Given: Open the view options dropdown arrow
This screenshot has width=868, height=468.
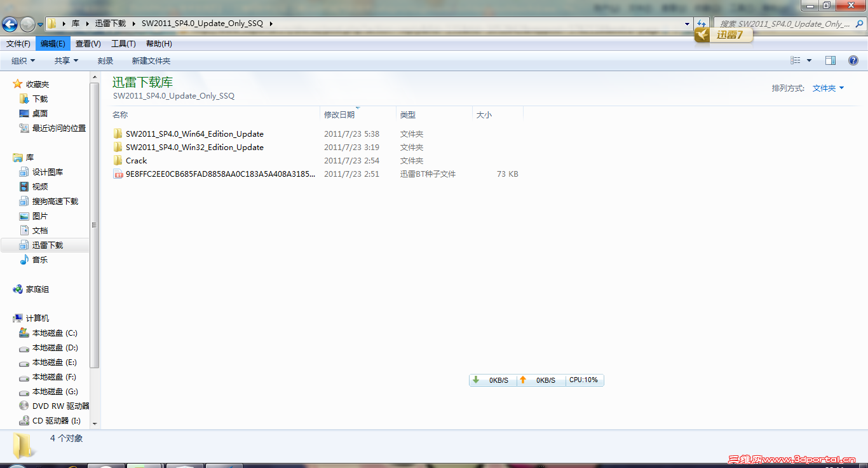Looking at the screenshot, I should [x=809, y=60].
